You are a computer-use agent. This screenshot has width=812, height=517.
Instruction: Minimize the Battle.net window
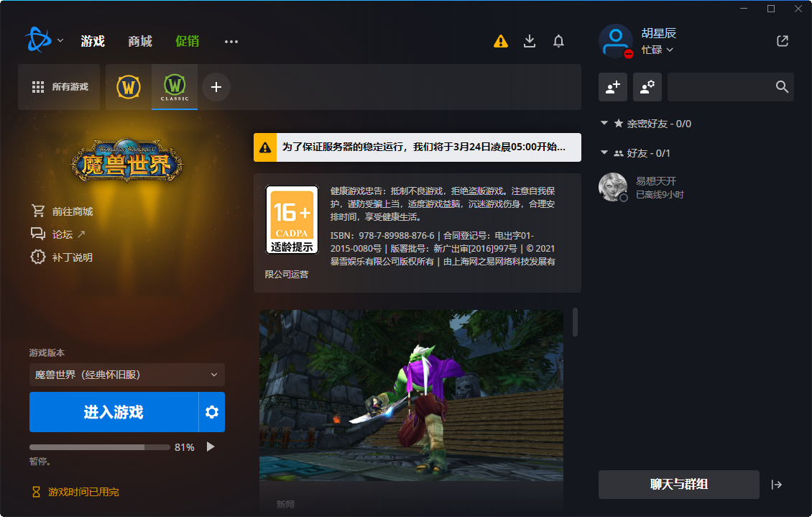pyautogui.click(x=744, y=9)
